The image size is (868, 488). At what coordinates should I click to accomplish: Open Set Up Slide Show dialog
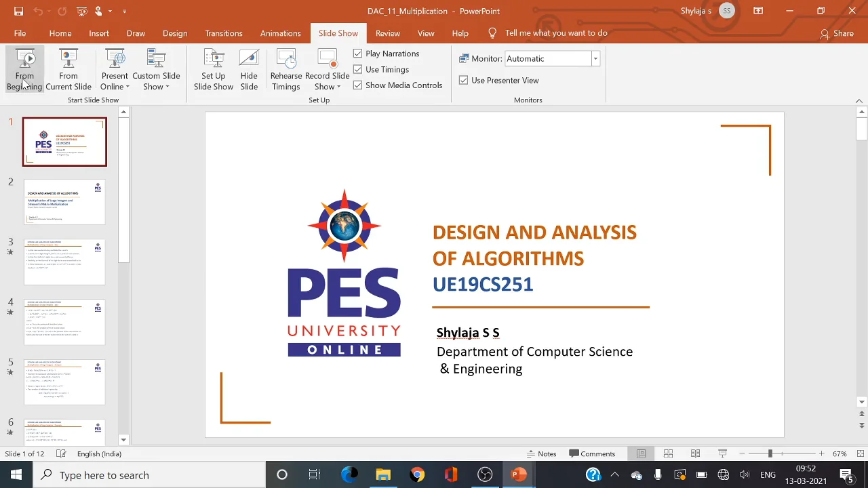[x=214, y=70]
